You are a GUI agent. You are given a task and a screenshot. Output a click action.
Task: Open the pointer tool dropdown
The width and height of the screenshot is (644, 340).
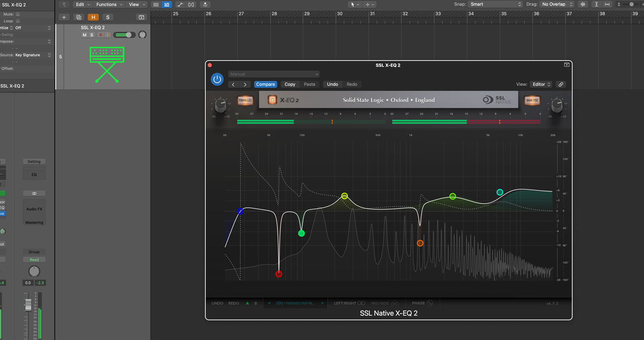pyautogui.click(x=355, y=5)
